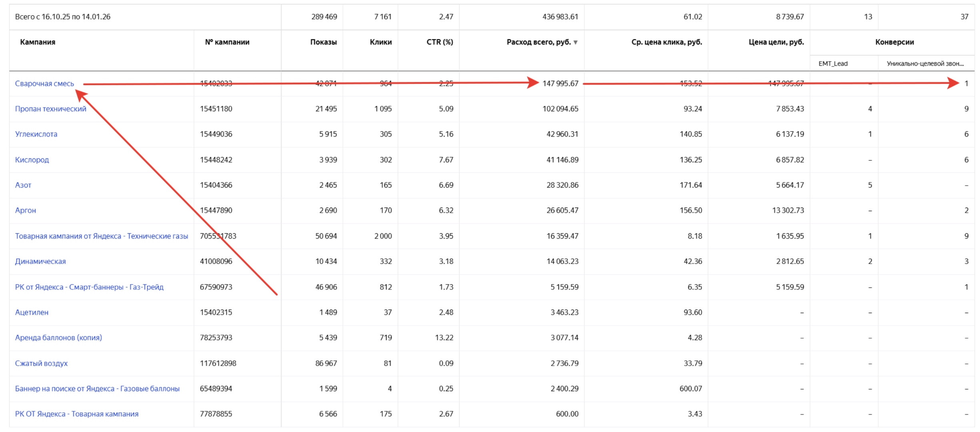This screenshot has height=432, width=980.
Task: Select campaign number 41008096
Action: [x=216, y=261]
